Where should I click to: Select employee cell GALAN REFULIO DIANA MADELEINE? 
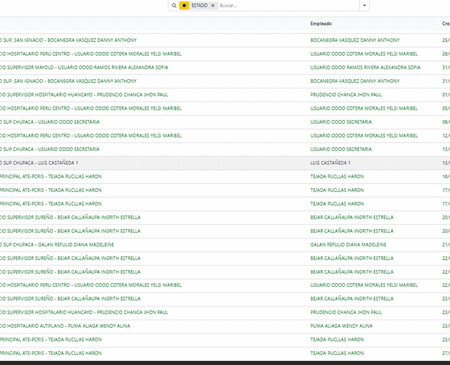[x=348, y=244]
